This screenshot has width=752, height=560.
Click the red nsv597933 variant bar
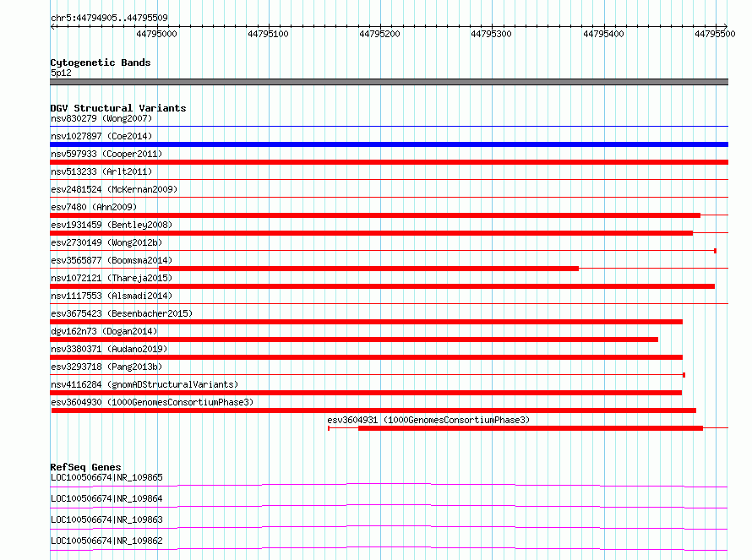tap(389, 162)
